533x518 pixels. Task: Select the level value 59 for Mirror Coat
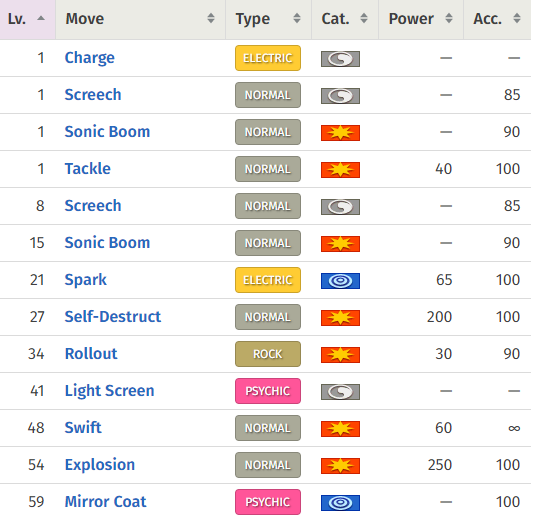36,502
